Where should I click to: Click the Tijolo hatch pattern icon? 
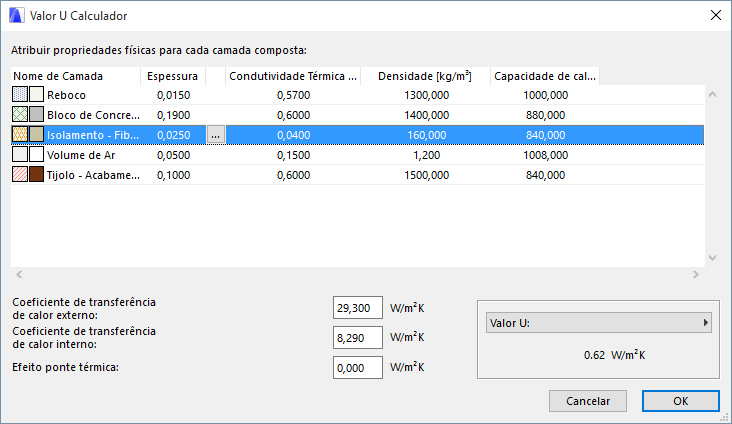point(20,174)
